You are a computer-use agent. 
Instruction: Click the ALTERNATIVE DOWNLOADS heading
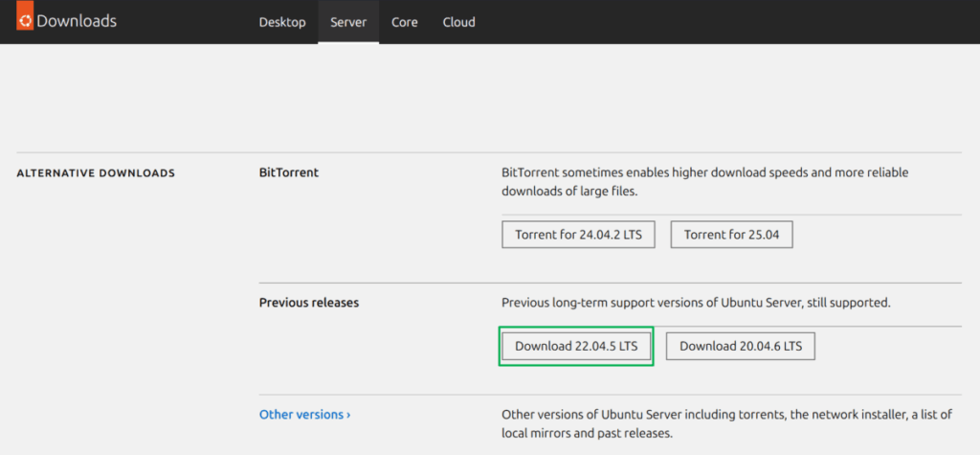click(x=96, y=172)
